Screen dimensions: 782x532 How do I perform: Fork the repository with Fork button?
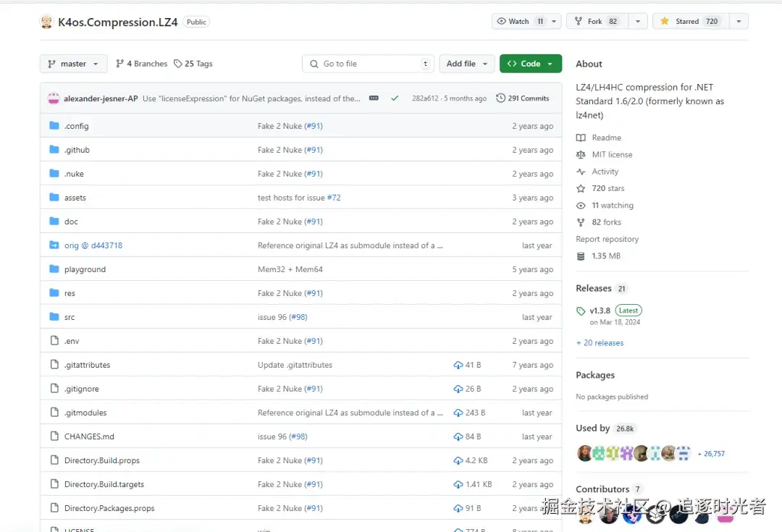point(597,22)
